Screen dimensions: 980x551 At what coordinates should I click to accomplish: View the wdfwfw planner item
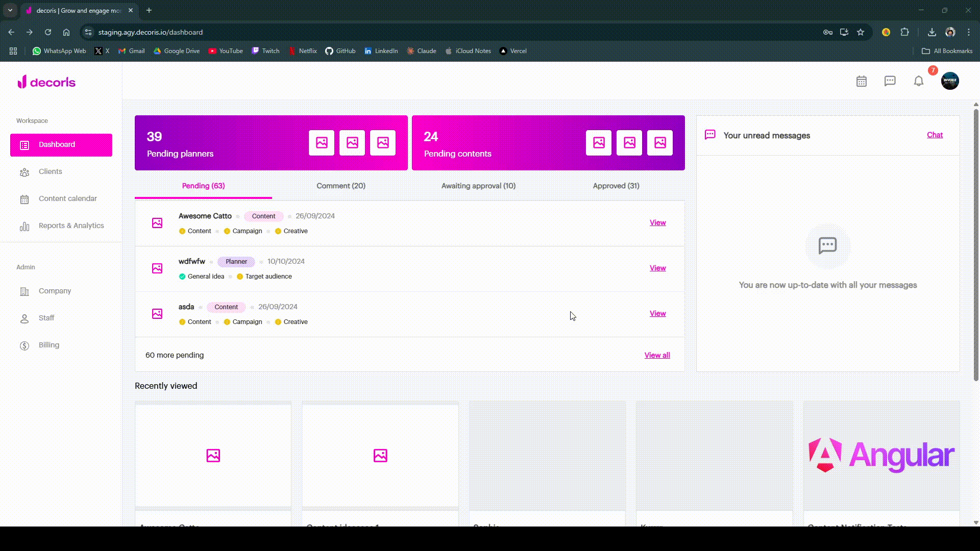point(657,268)
